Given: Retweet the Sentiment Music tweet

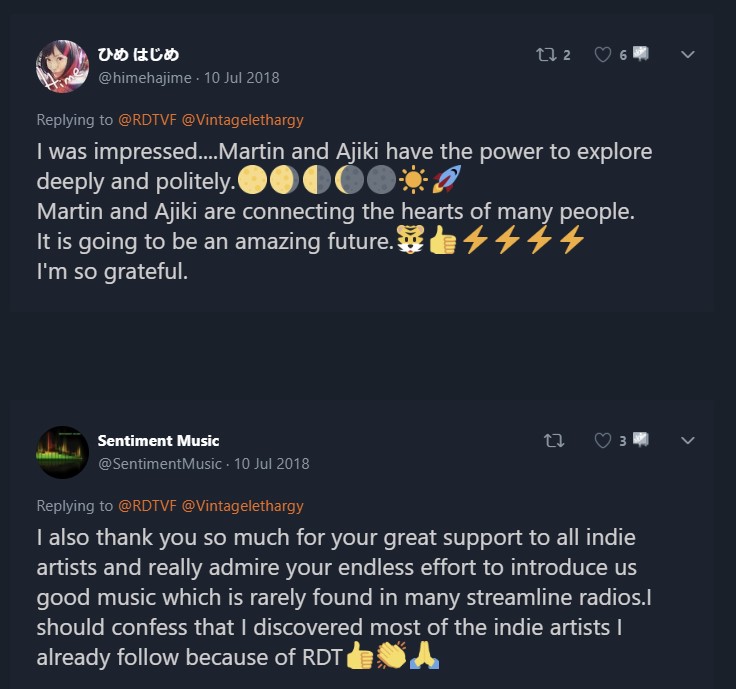Looking at the screenshot, I should click(x=553, y=440).
